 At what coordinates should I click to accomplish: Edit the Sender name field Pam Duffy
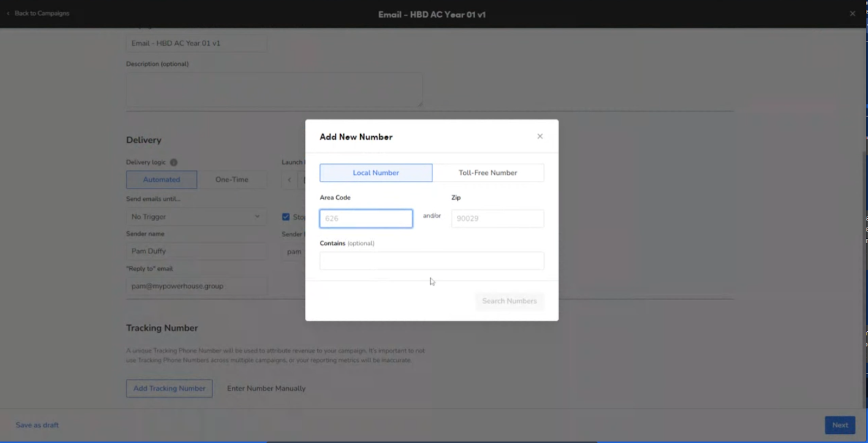196,251
